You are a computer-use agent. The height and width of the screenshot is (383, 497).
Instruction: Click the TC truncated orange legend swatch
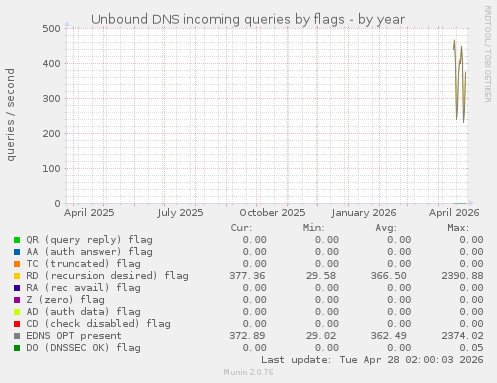pyautogui.click(x=17, y=264)
